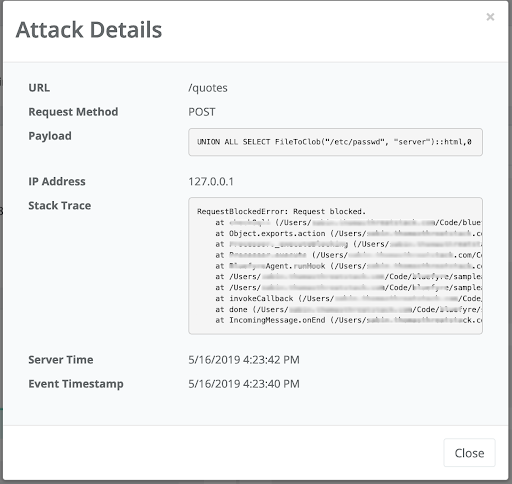The height and width of the screenshot is (484, 512).
Task: Click the IP Address field label
Action: pyautogui.click(x=57, y=182)
